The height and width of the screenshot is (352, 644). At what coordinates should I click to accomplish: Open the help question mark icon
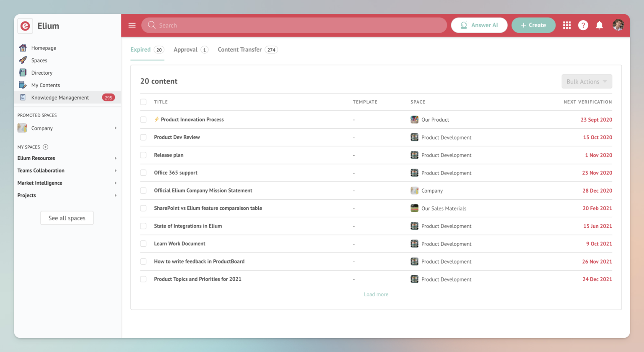[x=583, y=25]
